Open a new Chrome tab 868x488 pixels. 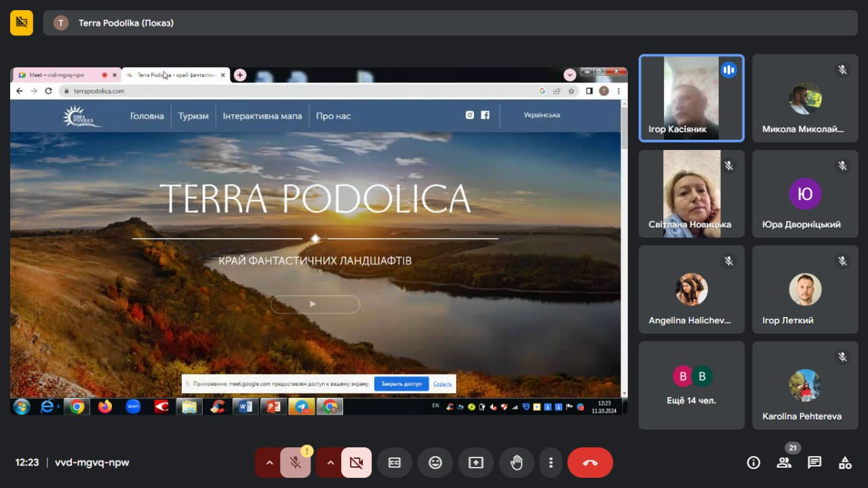240,75
